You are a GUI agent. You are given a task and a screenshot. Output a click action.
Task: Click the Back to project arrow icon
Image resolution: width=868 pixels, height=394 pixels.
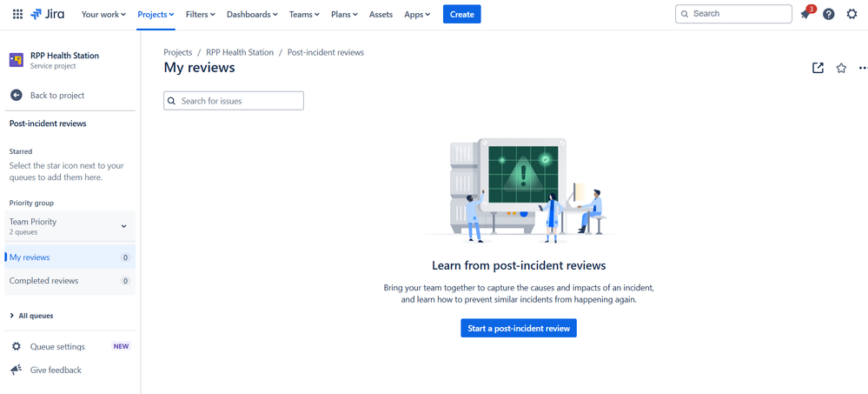click(x=17, y=96)
